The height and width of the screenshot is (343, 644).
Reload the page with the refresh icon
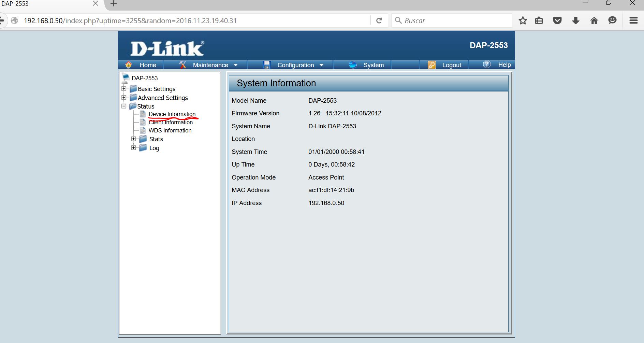(x=379, y=20)
